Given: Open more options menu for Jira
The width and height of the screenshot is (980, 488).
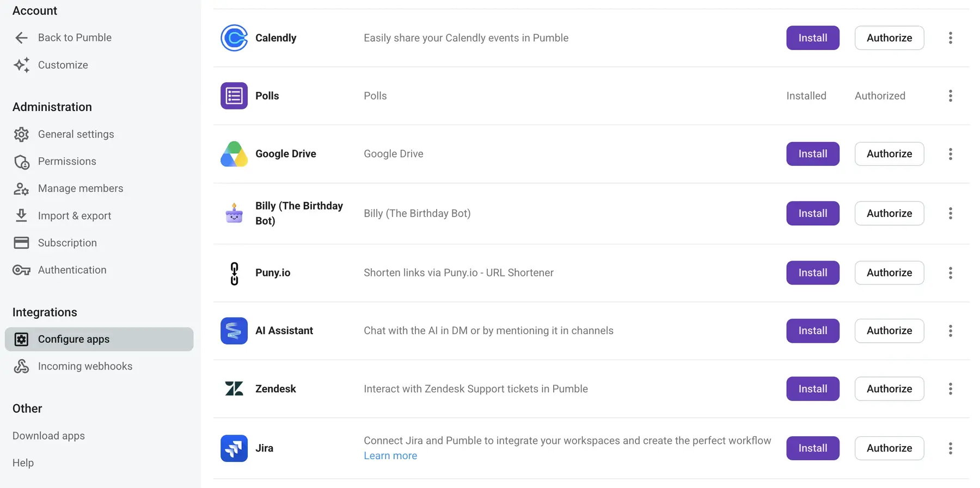Looking at the screenshot, I should [x=950, y=448].
